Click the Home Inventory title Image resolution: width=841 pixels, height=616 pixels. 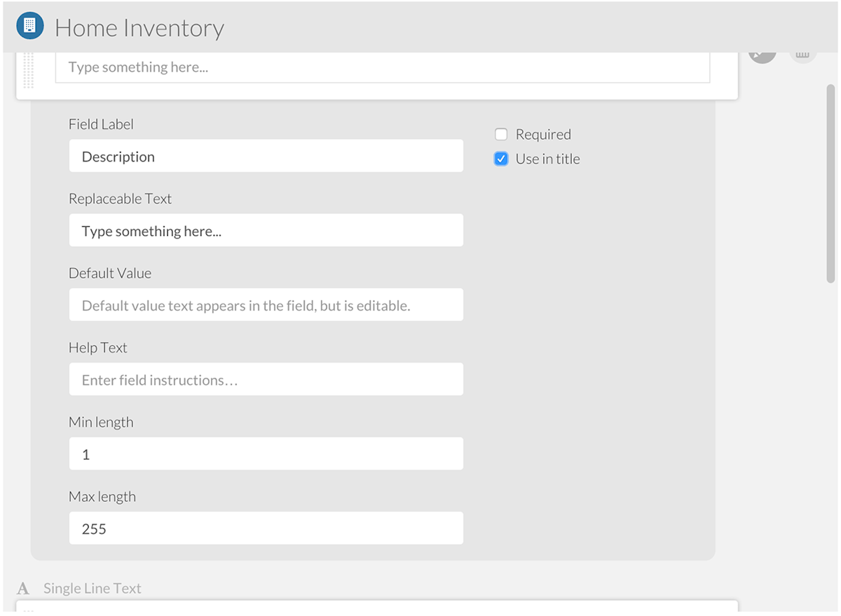139,28
